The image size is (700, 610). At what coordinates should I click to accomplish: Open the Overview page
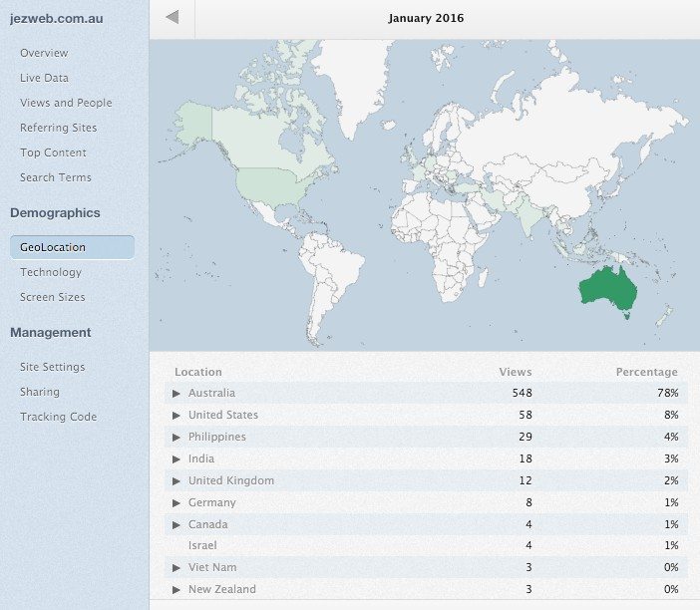coord(44,53)
